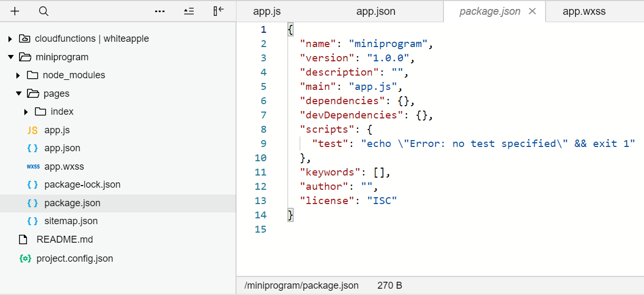Image resolution: width=644 pixels, height=295 pixels.
Task: Click the plus icon to add new file
Action: (15, 11)
